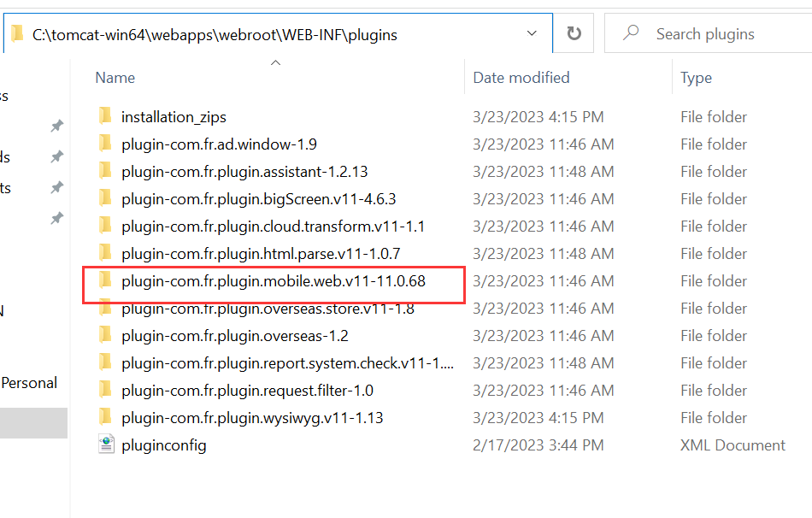Select plugin-com.fr.plugin.cloud.transform.v11-1.1 folder icon
Screen dimensions: 812x518
(105, 226)
